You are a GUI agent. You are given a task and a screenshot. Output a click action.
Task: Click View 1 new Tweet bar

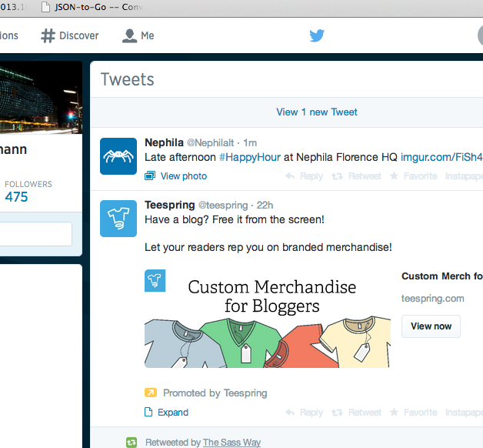click(x=317, y=112)
